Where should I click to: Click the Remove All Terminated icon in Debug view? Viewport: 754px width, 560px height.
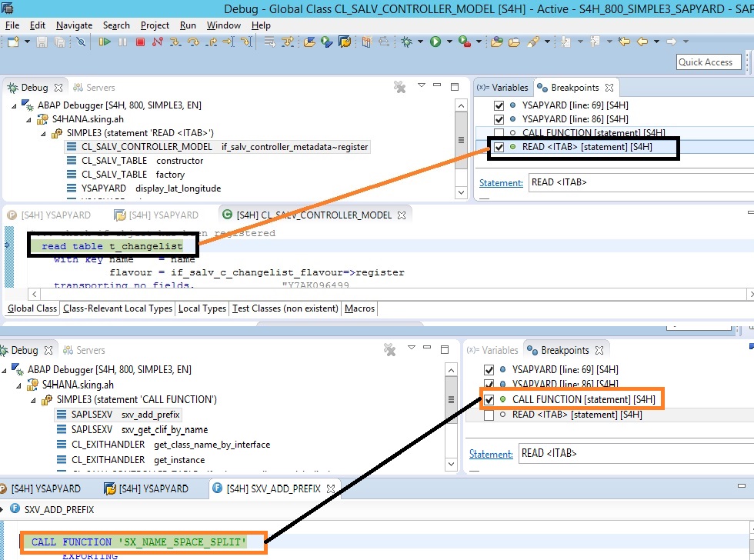pyautogui.click(x=399, y=87)
